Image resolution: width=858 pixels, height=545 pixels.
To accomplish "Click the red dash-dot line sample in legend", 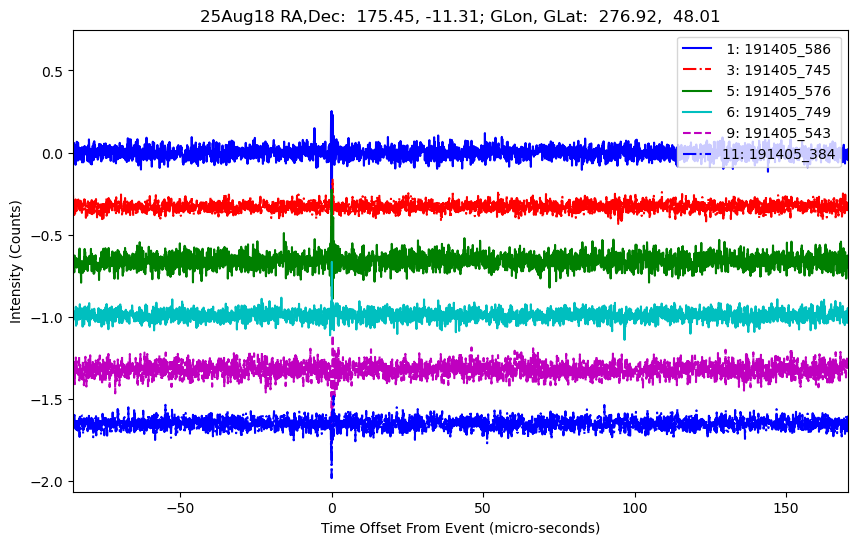I will [698, 70].
